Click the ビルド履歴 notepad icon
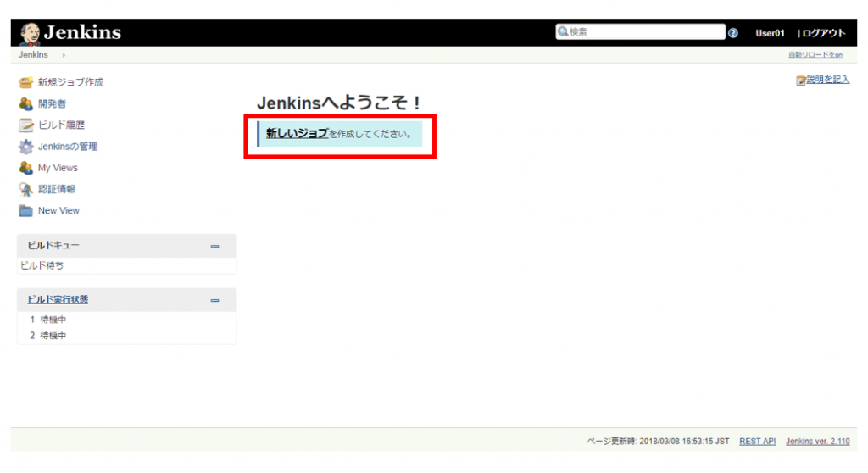Screen dimensions: 868x473 tap(25, 125)
